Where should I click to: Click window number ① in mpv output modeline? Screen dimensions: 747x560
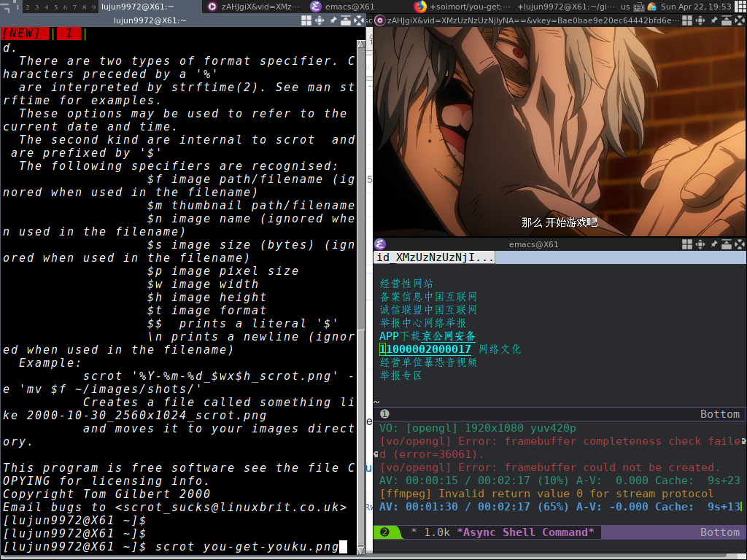click(x=384, y=414)
